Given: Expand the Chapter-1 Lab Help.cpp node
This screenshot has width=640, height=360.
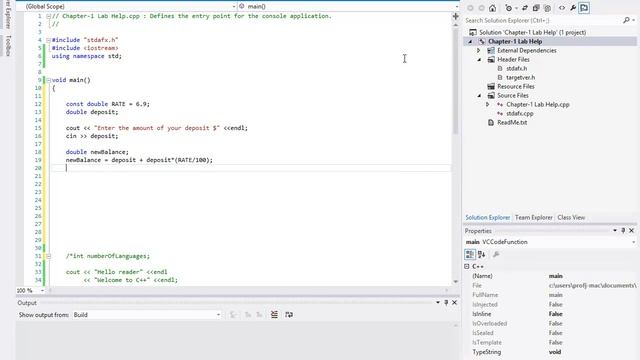Looking at the screenshot, I should (487, 104).
